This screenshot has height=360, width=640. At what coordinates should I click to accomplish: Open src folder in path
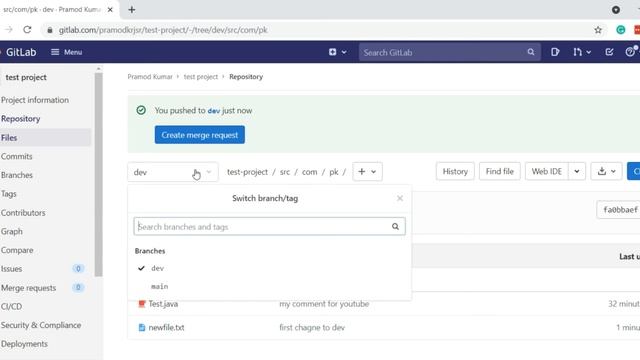pyautogui.click(x=285, y=172)
